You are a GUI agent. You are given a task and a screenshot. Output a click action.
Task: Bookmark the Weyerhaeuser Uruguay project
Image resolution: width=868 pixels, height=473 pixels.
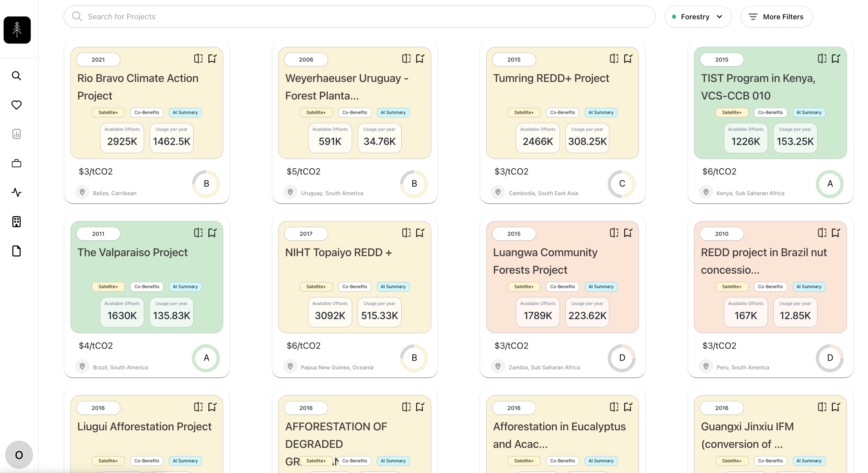[x=420, y=59]
